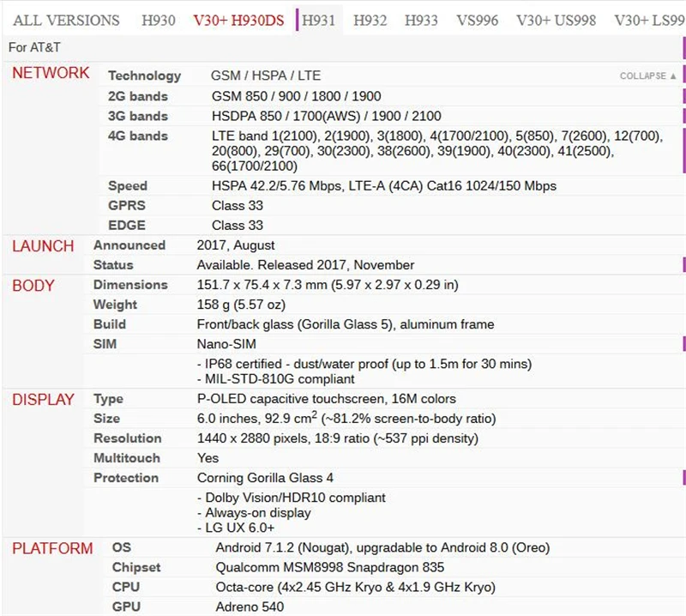This screenshot has height=616, width=686.
Task: Click the 2G bands label
Action: [138, 96]
